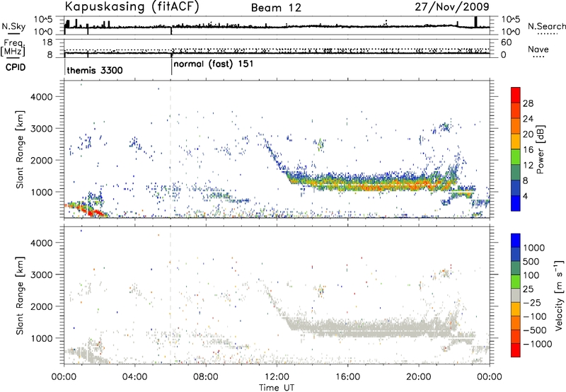Click the 'Kapuskasing (fitACF)' title text
The width and height of the screenshot is (566, 392).
[132, 6]
